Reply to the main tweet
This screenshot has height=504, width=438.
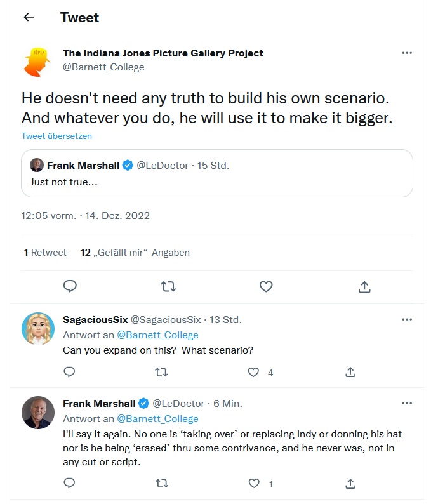click(70, 286)
